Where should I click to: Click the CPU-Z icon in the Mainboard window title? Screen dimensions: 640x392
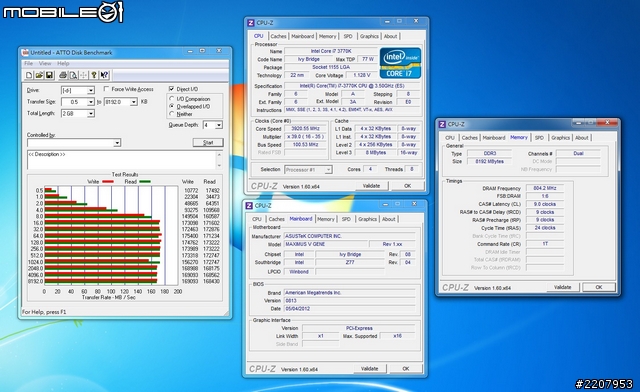coord(249,205)
